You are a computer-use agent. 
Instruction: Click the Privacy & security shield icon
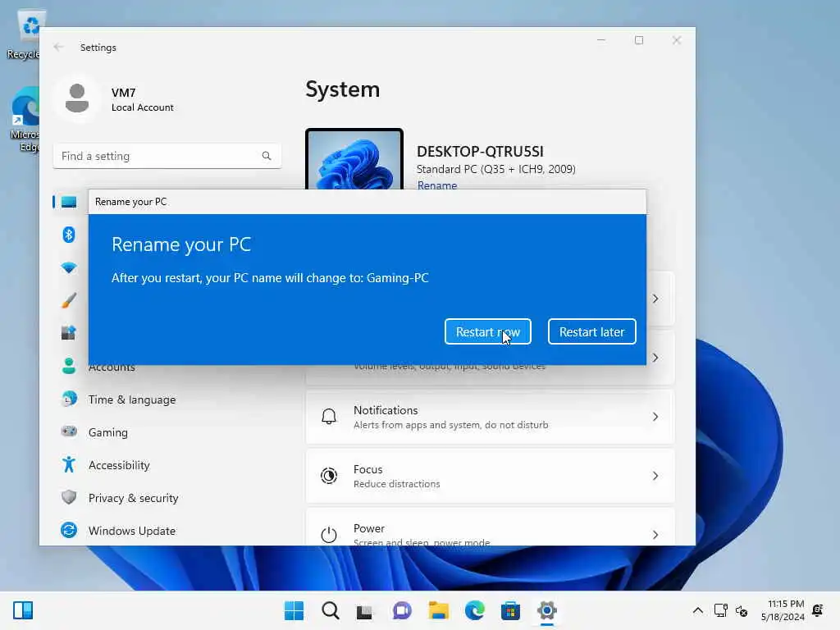[x=69, y=497]
